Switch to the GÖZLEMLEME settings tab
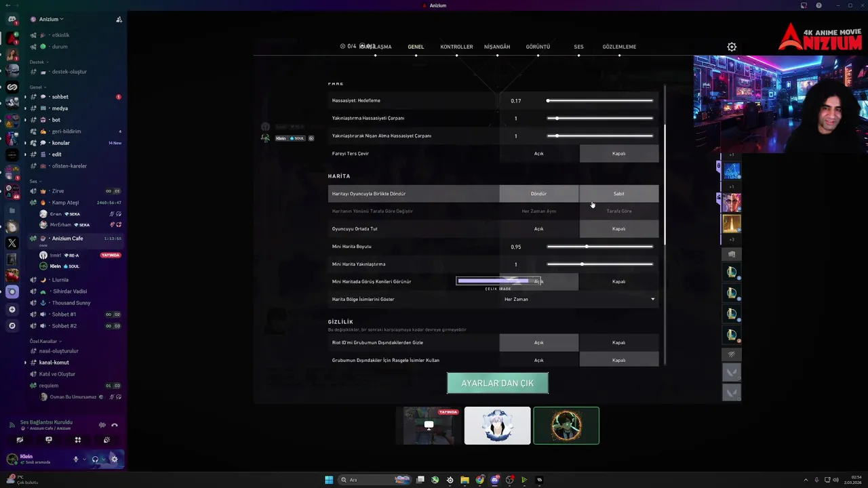The image size is (868, 488). click(619, 47)
